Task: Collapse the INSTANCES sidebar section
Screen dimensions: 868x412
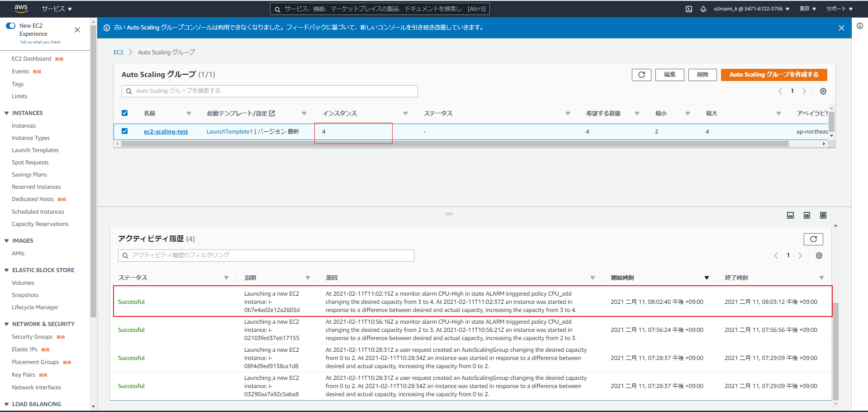Action: [x=7, y=113]
